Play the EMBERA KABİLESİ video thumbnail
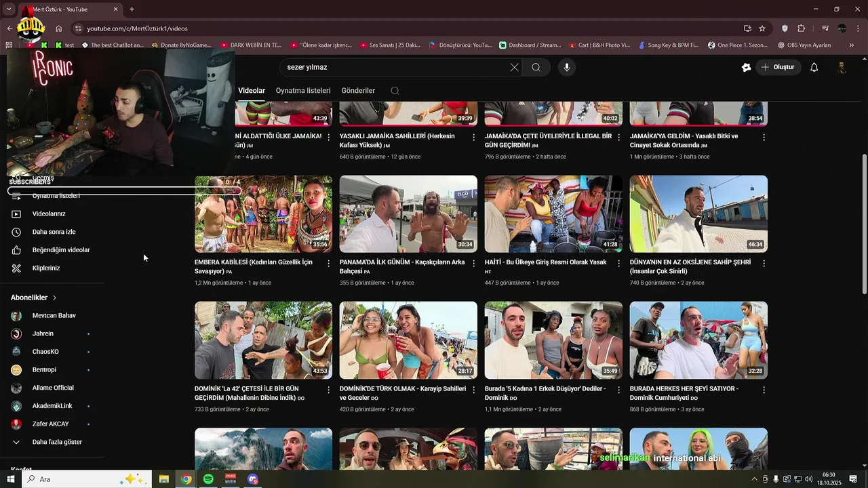The width and height of the screenshot is (868, 488). 263,214
